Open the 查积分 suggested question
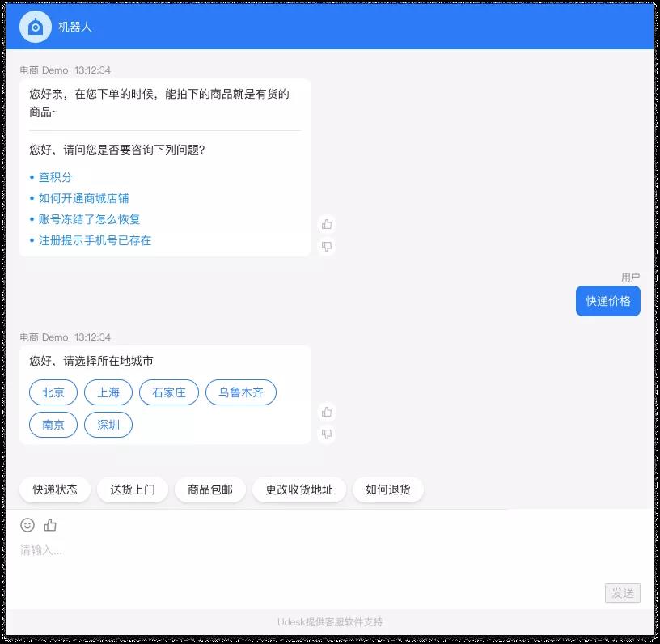 pyautogui.click(x=55, y=177)
